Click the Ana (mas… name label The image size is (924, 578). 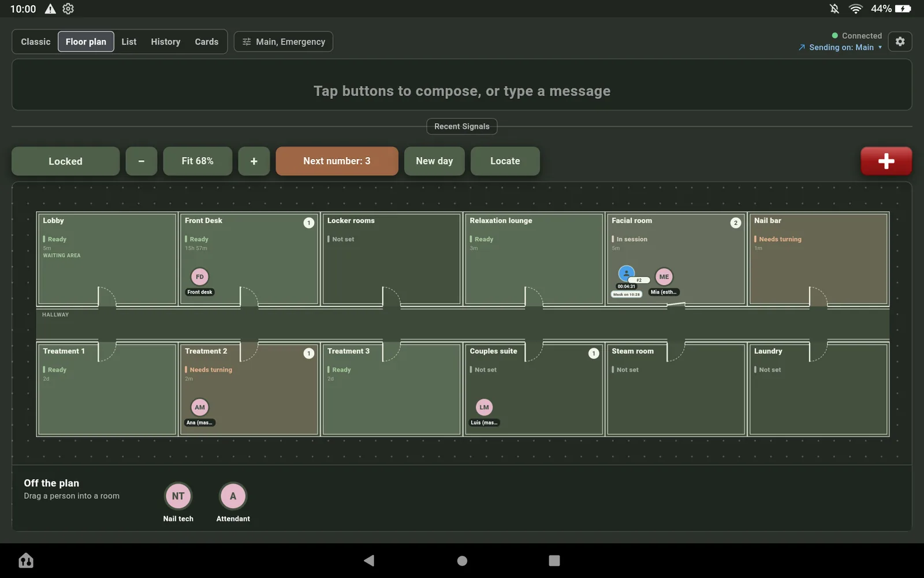point(200,423)
